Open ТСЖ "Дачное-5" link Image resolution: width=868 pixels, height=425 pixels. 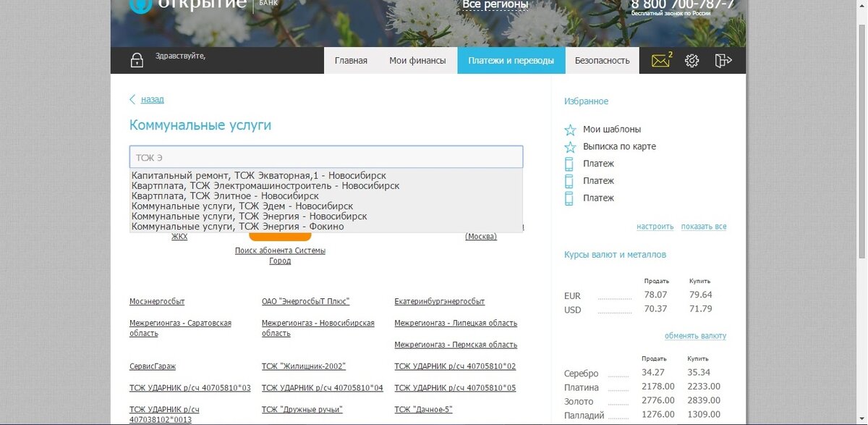point(423,410)
